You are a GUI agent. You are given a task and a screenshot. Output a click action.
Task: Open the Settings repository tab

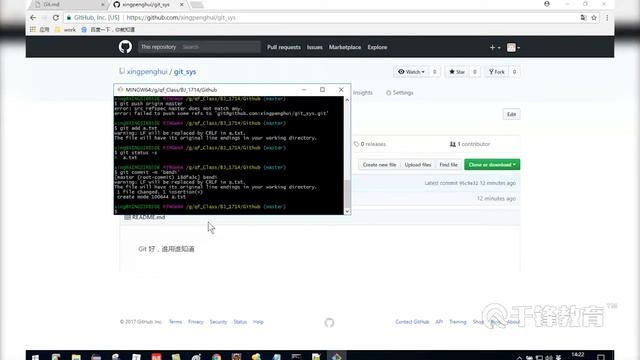tap(400, 93)
